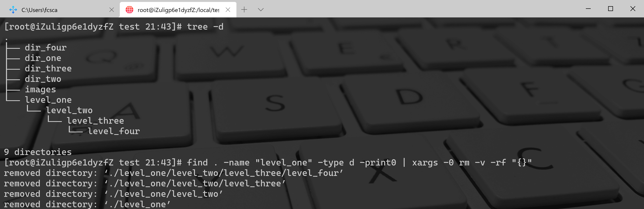This screenshot has width=644, height=209.
Task: Minimize the terminal window
Action: click(x=588, y=9)
